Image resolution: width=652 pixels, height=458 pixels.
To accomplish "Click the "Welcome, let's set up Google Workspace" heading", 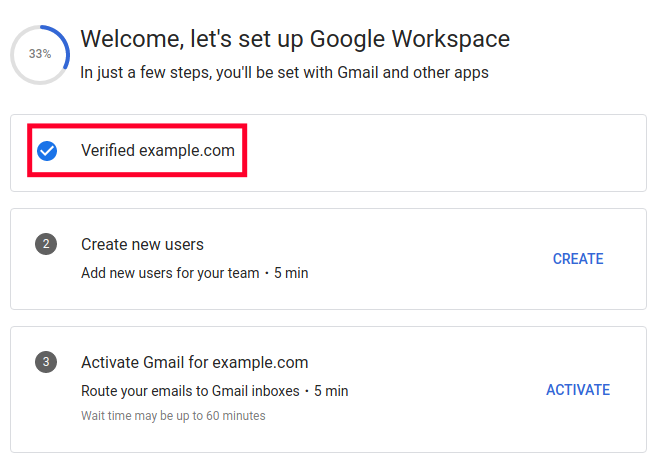I will tap(295, 39).
